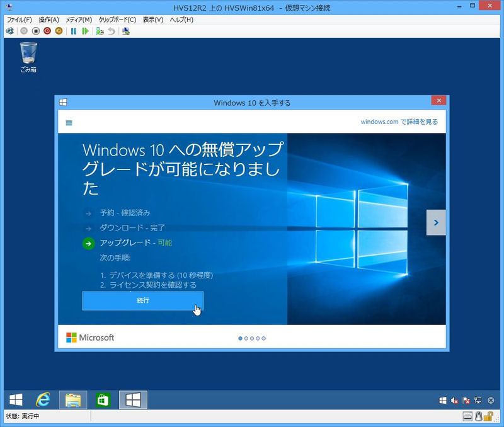Image resolution: width=504 pixels, height=427 pixels.
Task: Click the 続行 button
Action: 143,300
